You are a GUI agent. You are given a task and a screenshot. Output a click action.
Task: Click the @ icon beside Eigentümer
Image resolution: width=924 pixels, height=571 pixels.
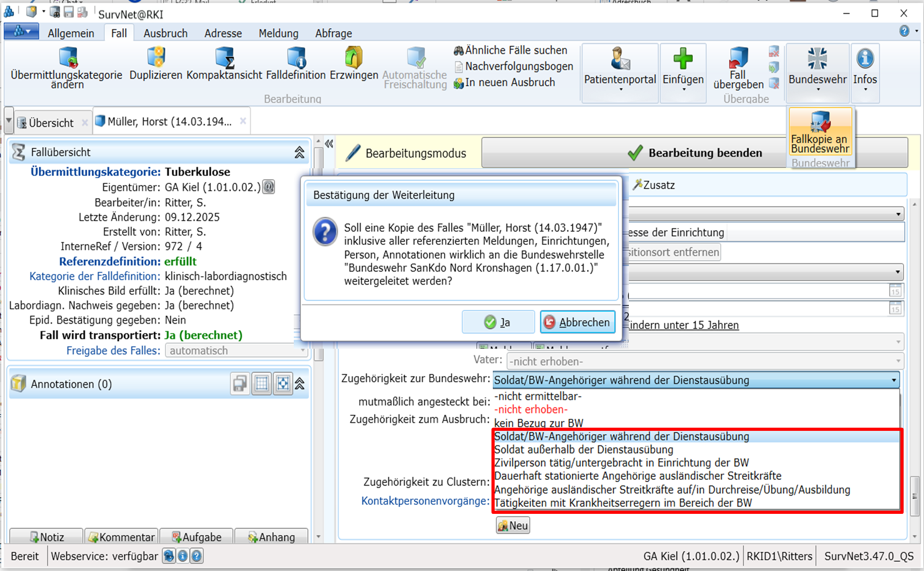coord(269,187)
